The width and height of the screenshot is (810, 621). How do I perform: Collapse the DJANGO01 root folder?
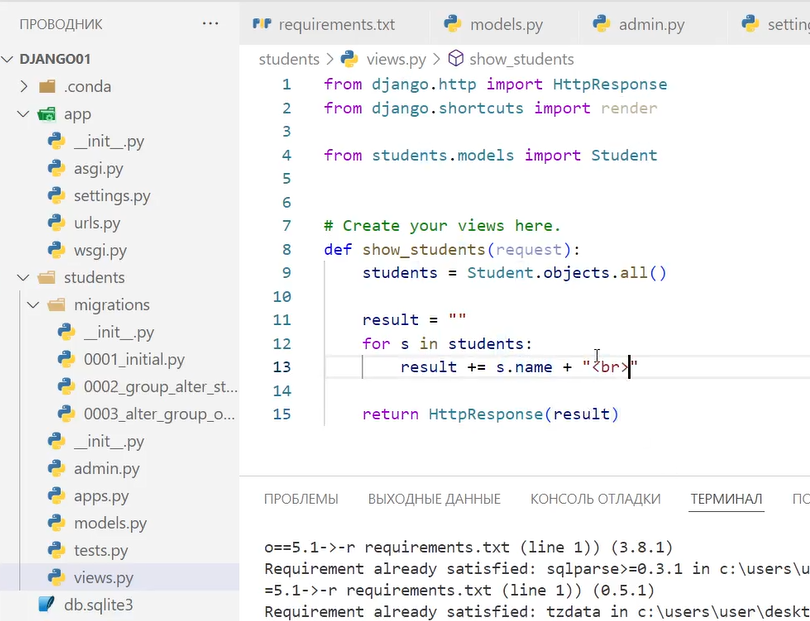pyautogui.click(x=9, y=59)
